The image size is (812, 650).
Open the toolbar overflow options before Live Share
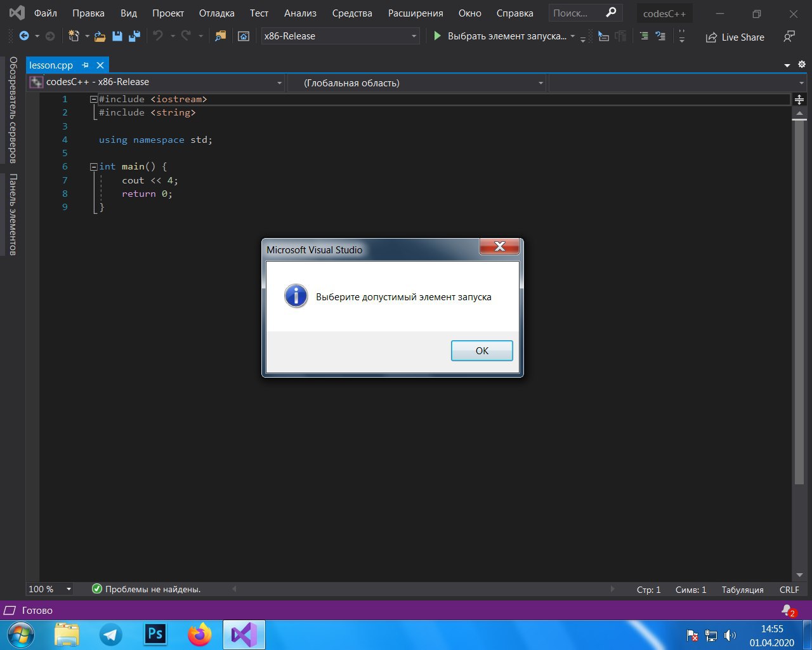point(682,37)
